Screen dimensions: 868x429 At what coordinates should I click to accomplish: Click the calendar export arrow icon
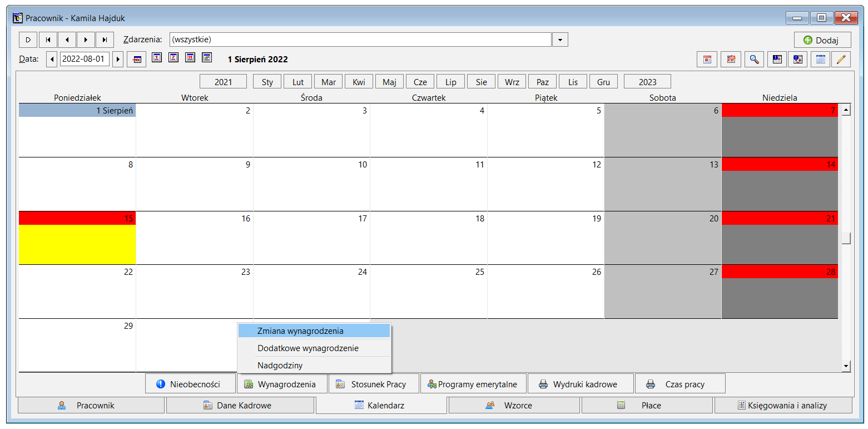pos(731,59)
